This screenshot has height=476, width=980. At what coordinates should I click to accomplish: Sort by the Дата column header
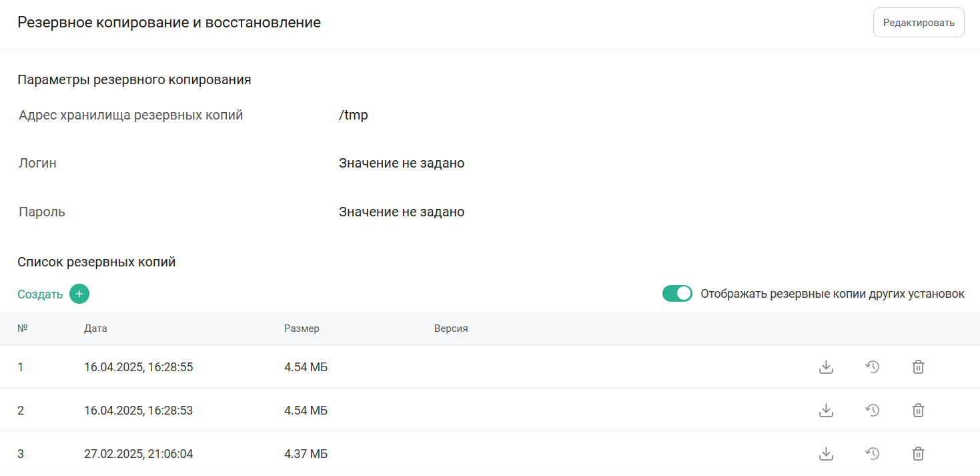[95, 328]
